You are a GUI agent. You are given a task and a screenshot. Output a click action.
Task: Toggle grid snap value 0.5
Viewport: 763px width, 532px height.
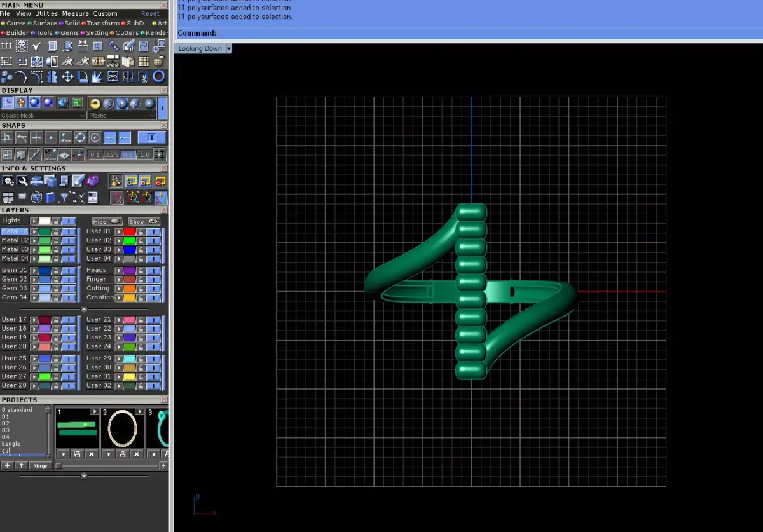coord(128,155)
